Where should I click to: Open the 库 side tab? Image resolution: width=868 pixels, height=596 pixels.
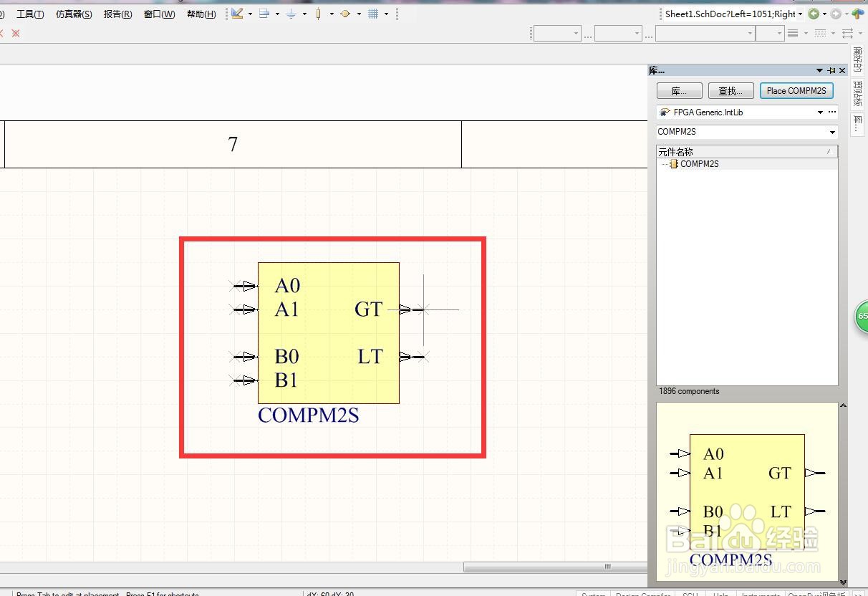pos(858,123)
